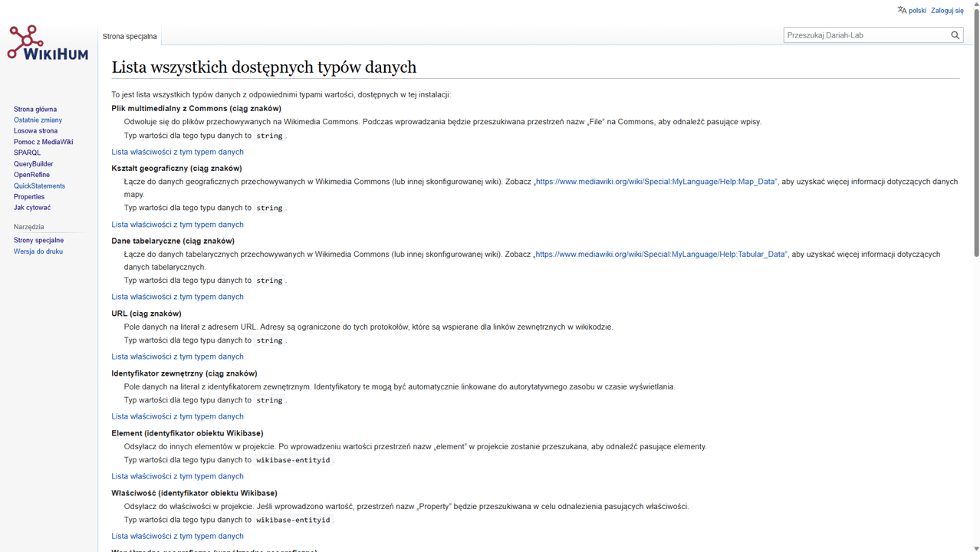The image size is (980, 552).
Task: Open Properties in the sidebar
Action: point(29,197)
